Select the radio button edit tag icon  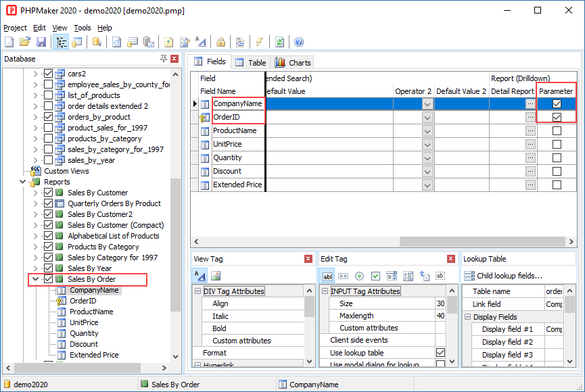pos(359,276)
